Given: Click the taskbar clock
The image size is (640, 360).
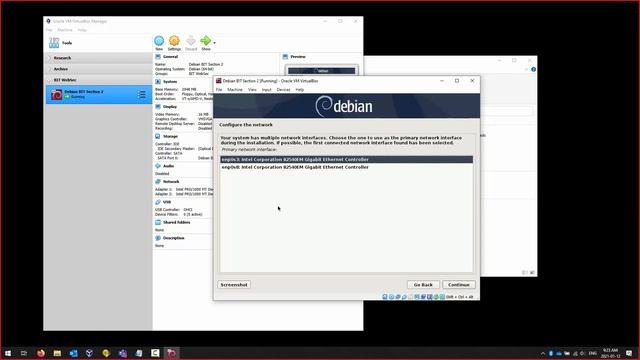Looking at the screenshot, I should (610, 353).
